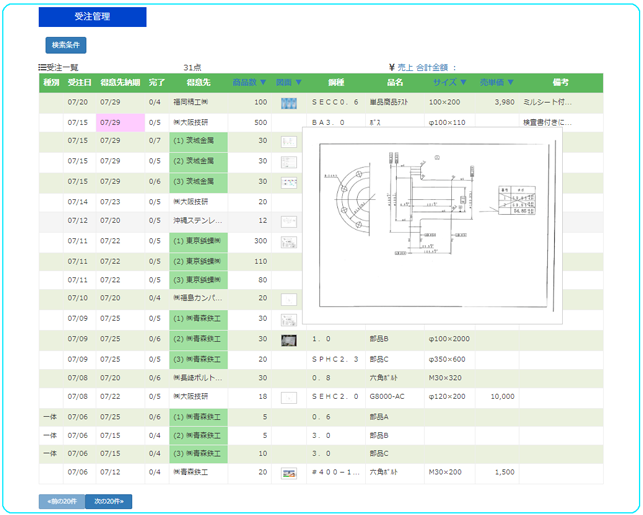This screenshot has height=515, width=643.
Task: Click size cell φ350×600
Action: point(449,360)
